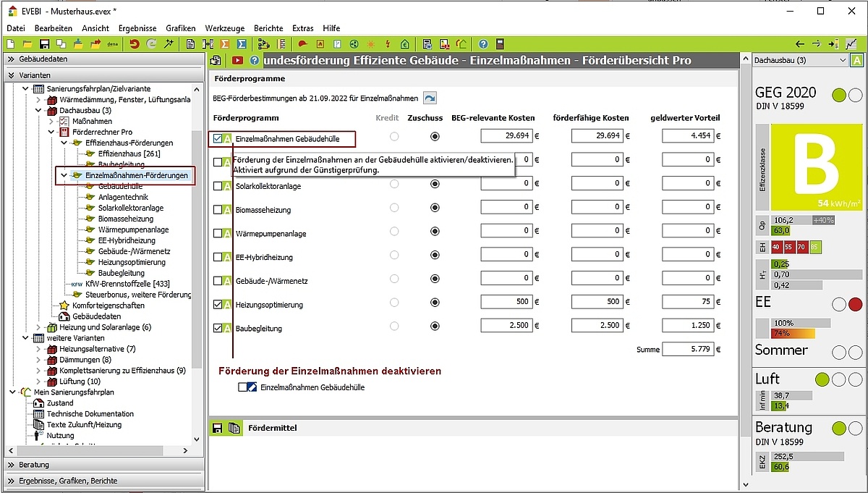The height and width of the screenshot is (493, 868).
Task: Collapse the Einzelmaßnahmen-Förderungen tree node
Action: (x=64, y=175)
